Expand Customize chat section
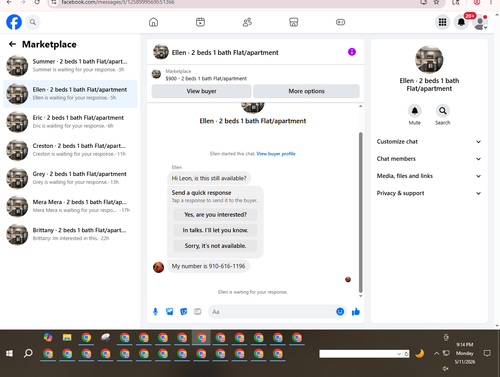Screen dimensions: 500x377 [429, 142]
